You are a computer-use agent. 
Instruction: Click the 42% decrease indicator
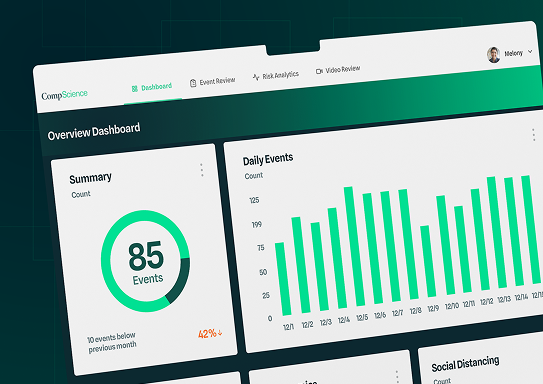coord(210,333)
